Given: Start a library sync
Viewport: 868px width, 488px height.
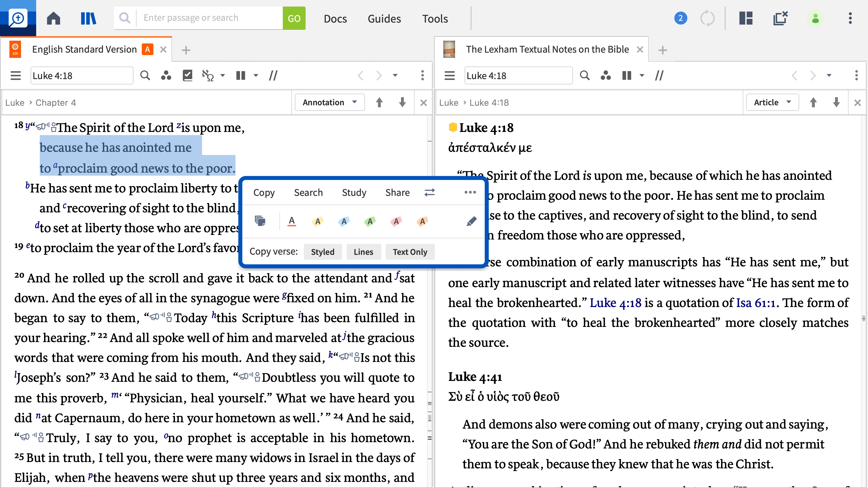Looking at the screenshot, I should pos(708,18).
